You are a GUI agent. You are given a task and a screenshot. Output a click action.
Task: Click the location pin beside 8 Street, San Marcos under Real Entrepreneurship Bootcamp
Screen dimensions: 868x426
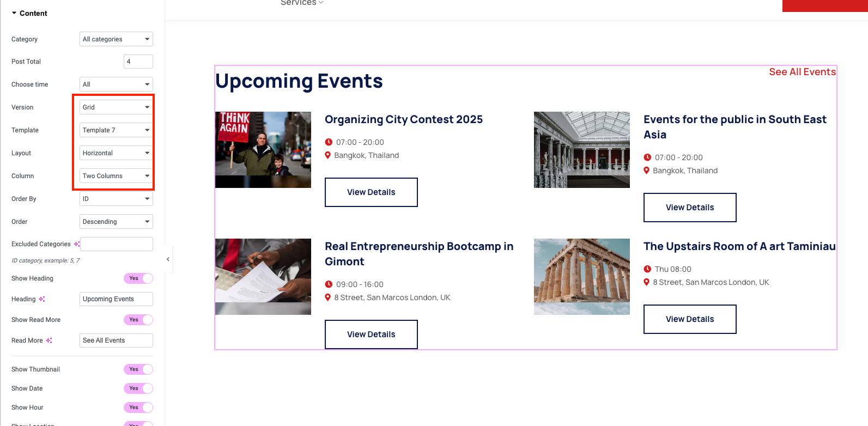point(328,297)
